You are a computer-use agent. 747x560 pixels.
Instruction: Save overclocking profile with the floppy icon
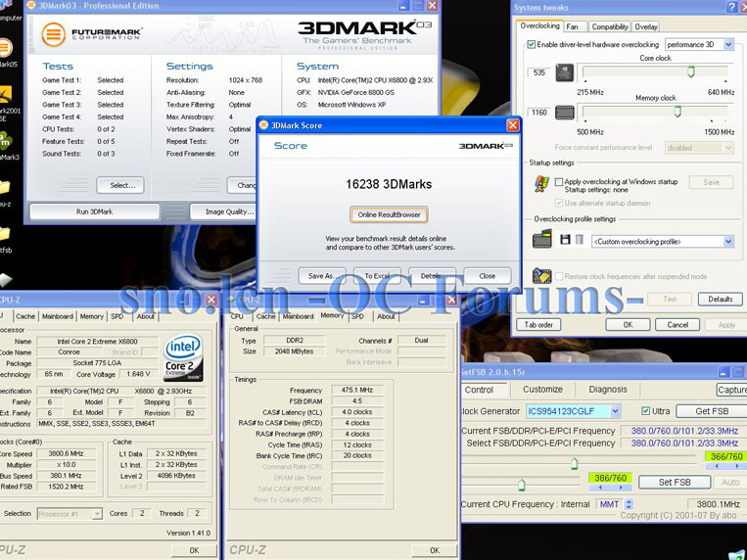point(565,239)
